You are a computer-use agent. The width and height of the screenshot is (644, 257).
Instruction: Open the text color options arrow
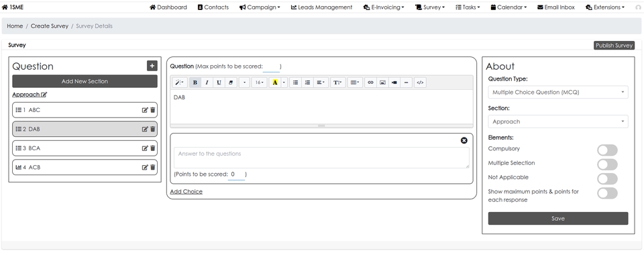tap(284, 83)
